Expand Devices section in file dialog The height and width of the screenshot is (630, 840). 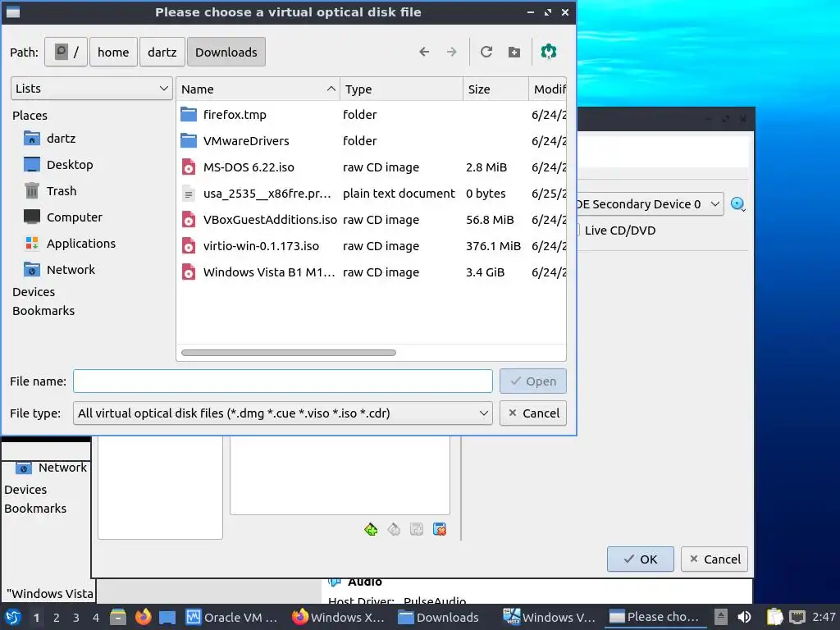34,292
